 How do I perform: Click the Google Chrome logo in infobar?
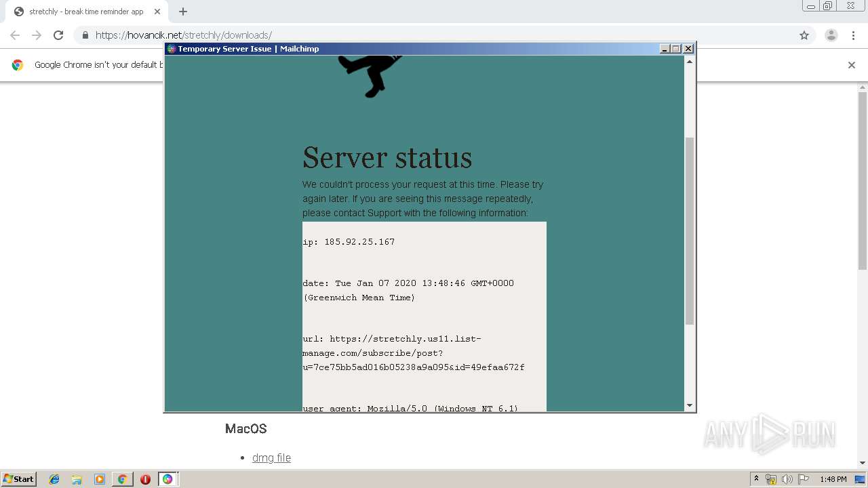(x=18, y=65)
